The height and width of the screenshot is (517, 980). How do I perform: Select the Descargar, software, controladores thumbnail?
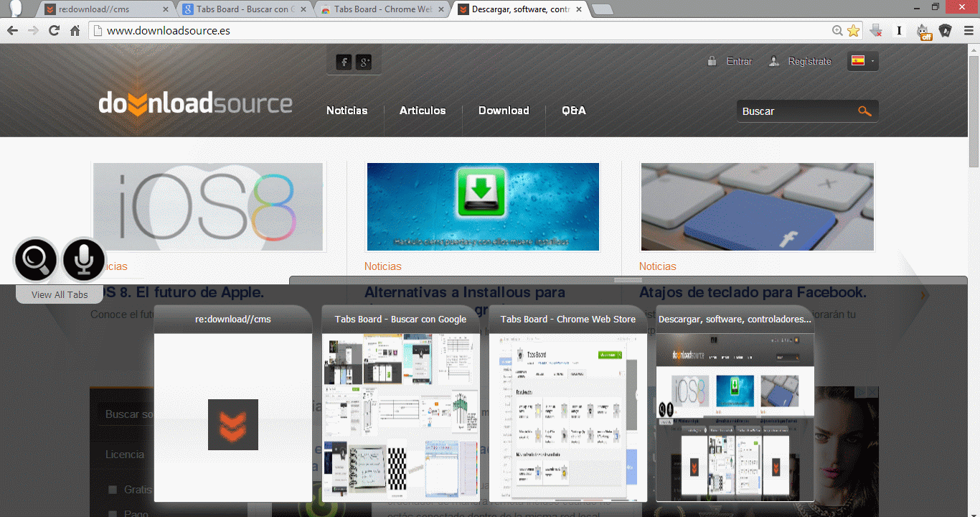735,404
